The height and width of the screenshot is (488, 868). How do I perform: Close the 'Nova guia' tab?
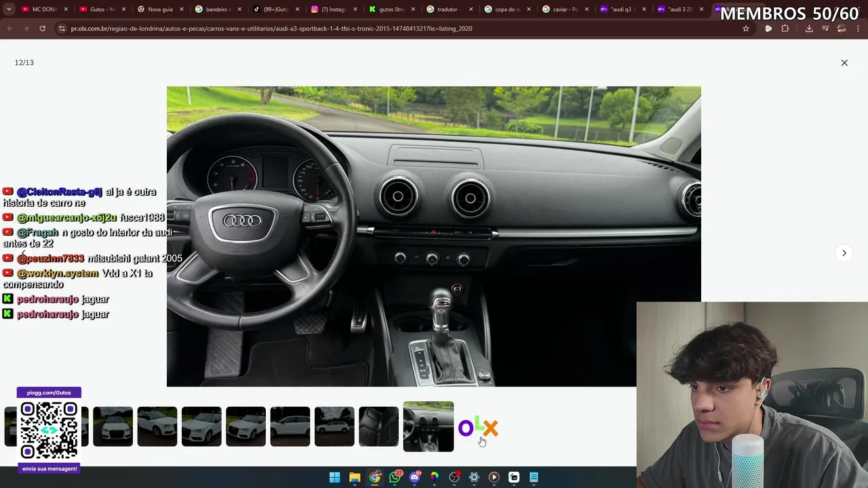click(181, 9)
